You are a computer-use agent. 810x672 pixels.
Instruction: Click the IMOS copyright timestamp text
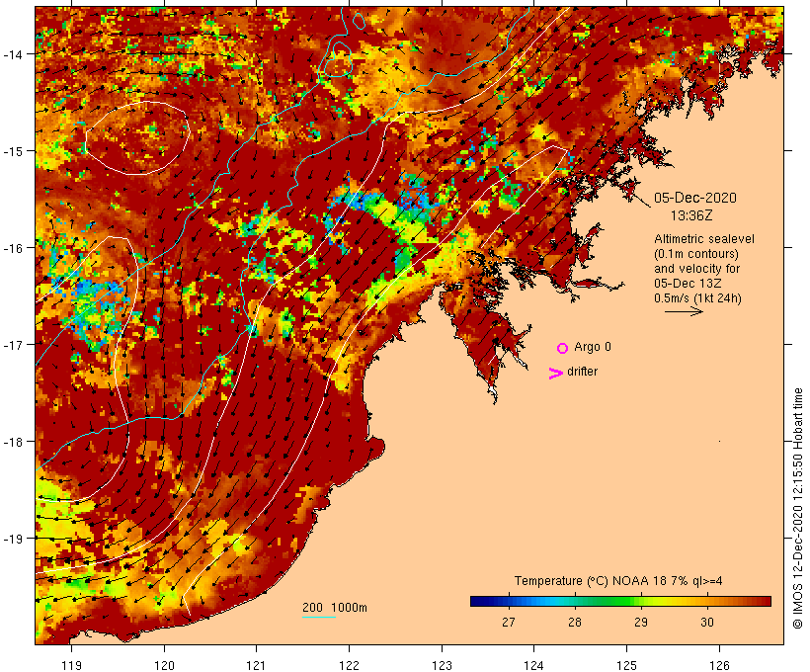(797, 508)
